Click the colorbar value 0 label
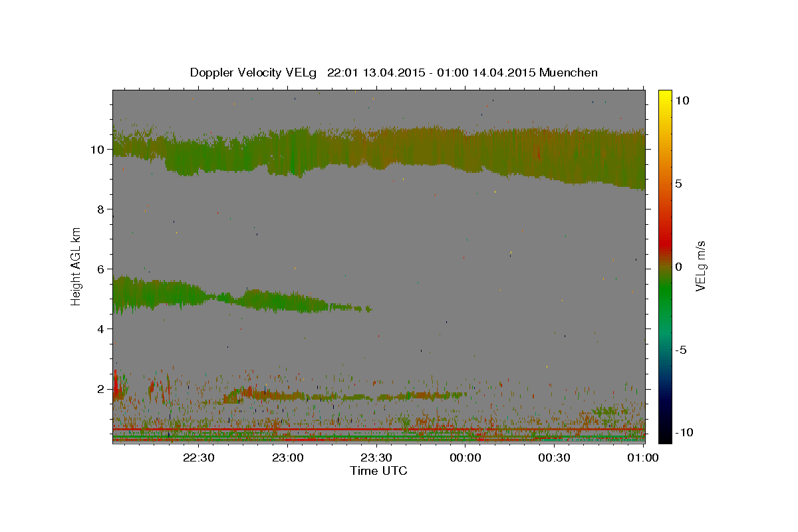 pos(679,267)
